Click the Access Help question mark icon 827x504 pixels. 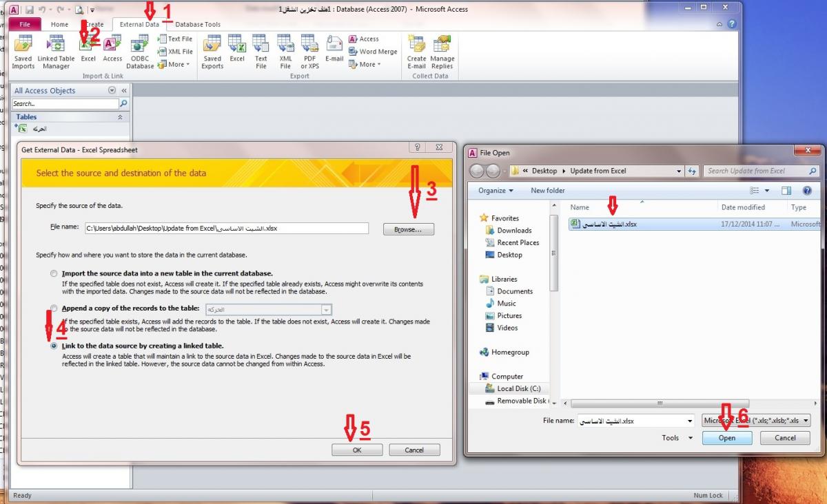point(731,24)
